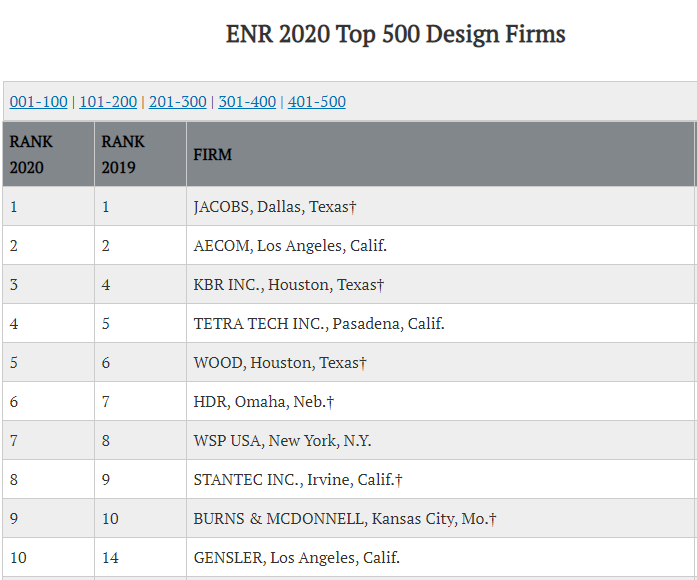Click 2019 rank 5 in Tetra Tech row
Viewport: 697px width, 580px height.
tap(140, 324)
